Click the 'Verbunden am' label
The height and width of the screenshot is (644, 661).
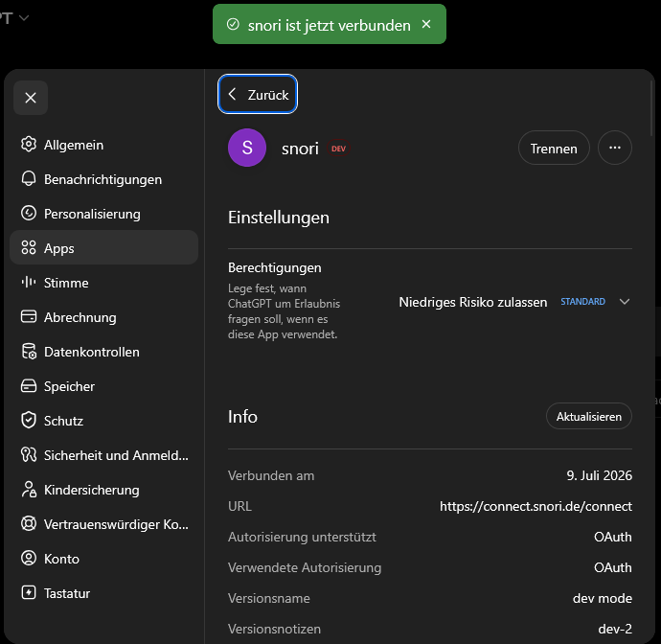pos(271,475)
